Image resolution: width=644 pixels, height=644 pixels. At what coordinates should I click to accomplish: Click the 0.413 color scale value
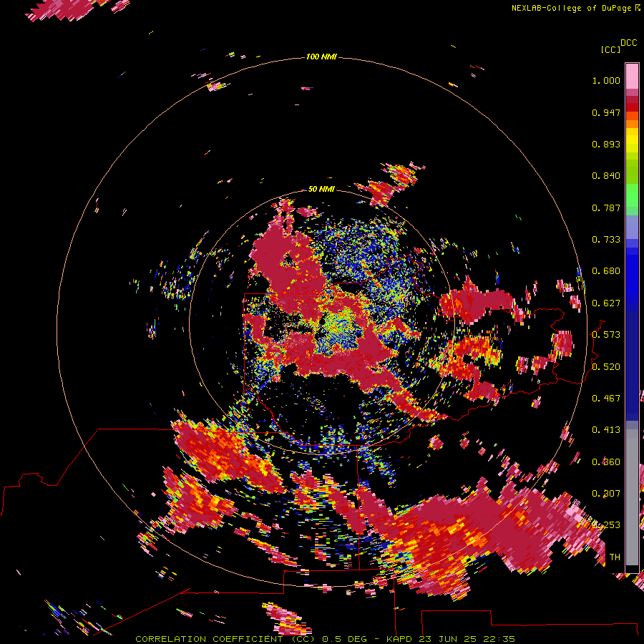pyautogui.click(x=606, y=430)
